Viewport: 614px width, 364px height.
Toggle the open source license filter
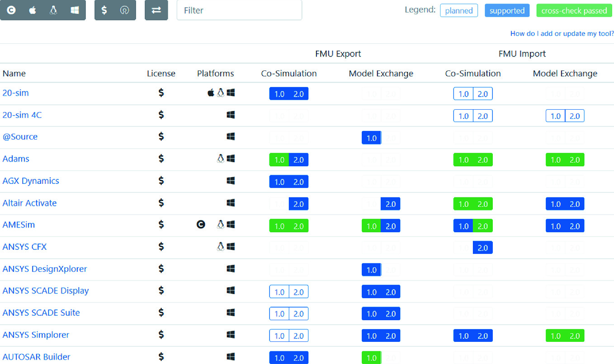(x=125, y=10)
